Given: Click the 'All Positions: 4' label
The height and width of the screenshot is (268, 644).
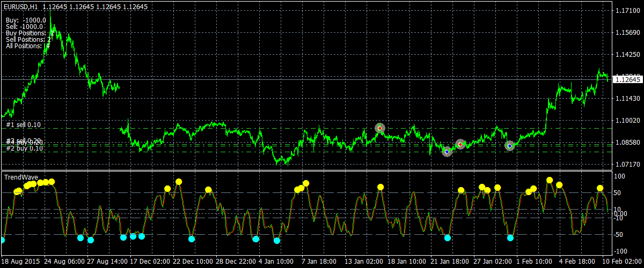Looking at the screenshot, I should point(28,46).
